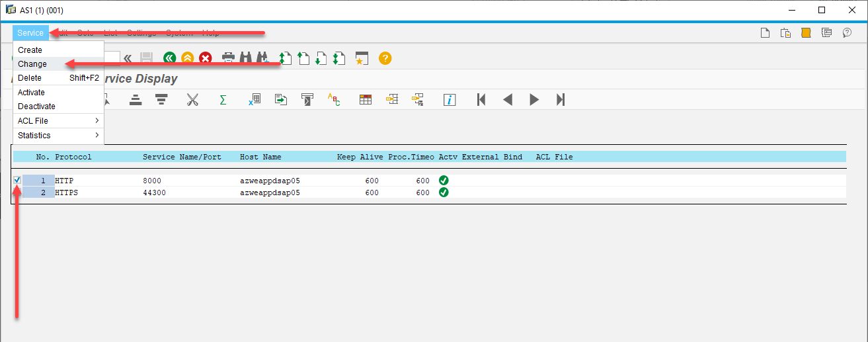This screenshot has width=868, height=342.
Task: Click Create in the Service menu
Action: (30, 50)
